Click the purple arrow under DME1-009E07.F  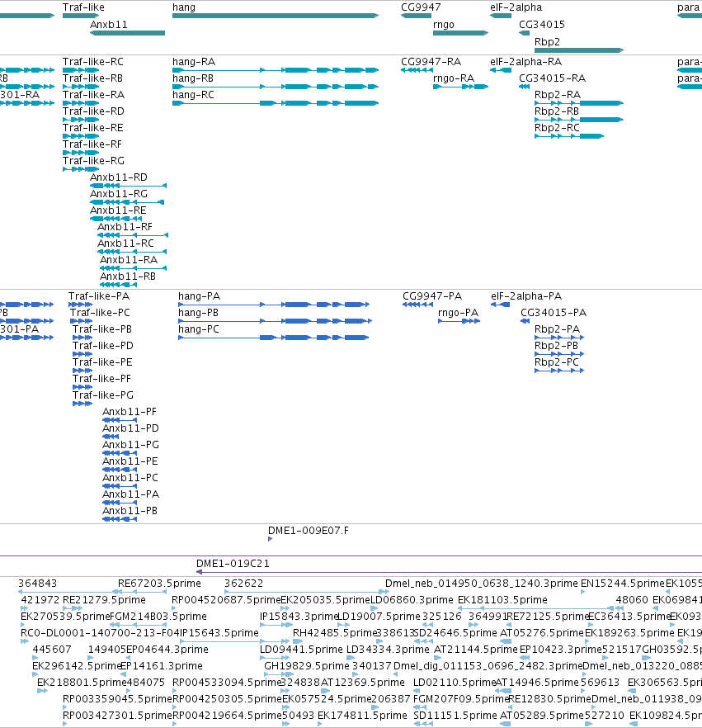(270, 539)
